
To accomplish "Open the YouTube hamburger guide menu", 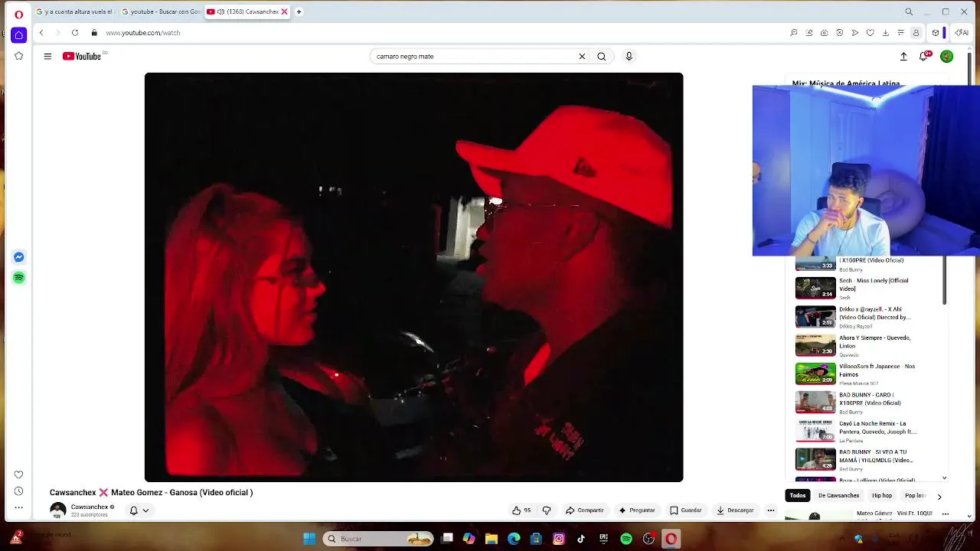I will (x=47, y=56).
